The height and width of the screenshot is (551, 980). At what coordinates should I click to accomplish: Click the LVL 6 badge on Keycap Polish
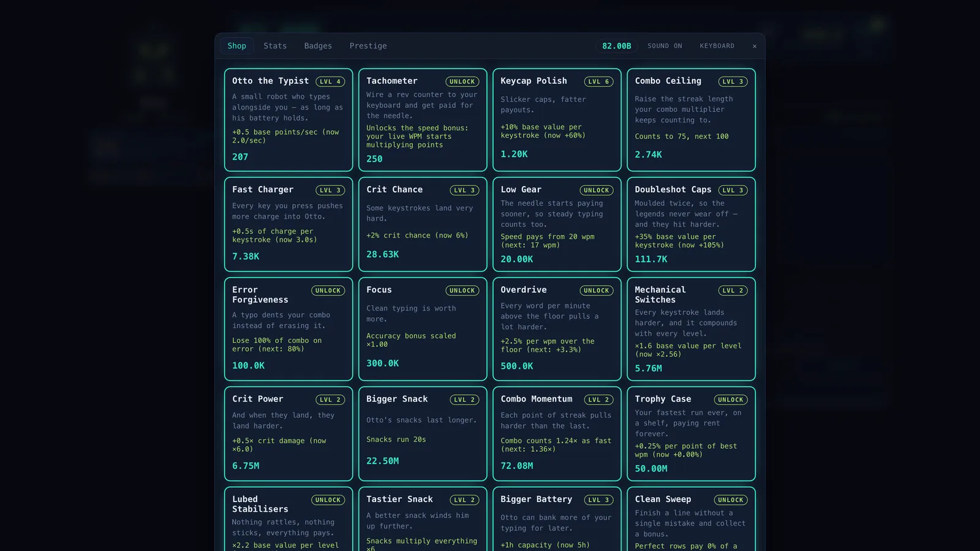tap(598, 81)
